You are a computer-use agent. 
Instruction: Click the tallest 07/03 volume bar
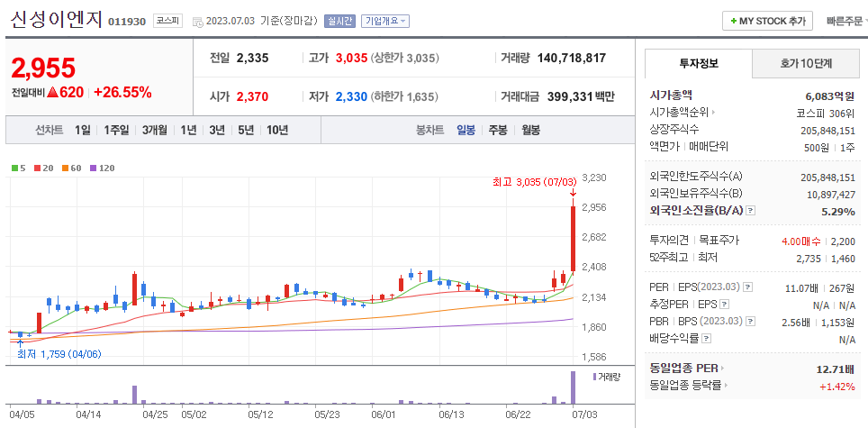click(x=573, y=387)
